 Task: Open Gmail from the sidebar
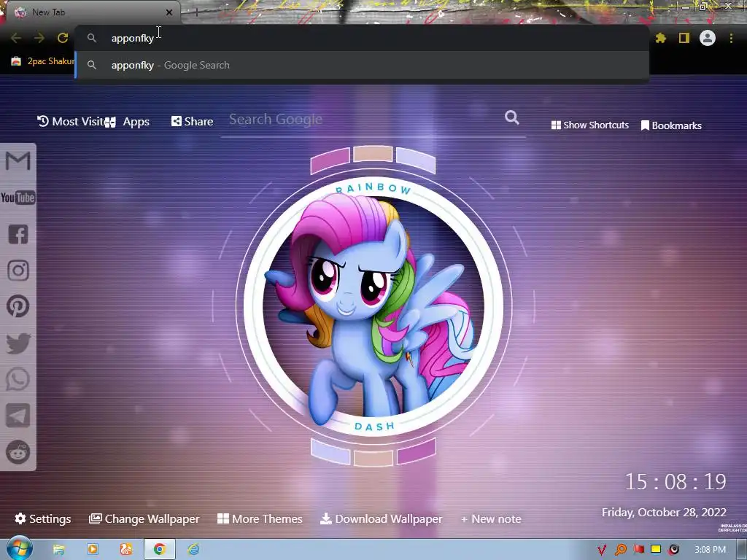pos(18,160)
